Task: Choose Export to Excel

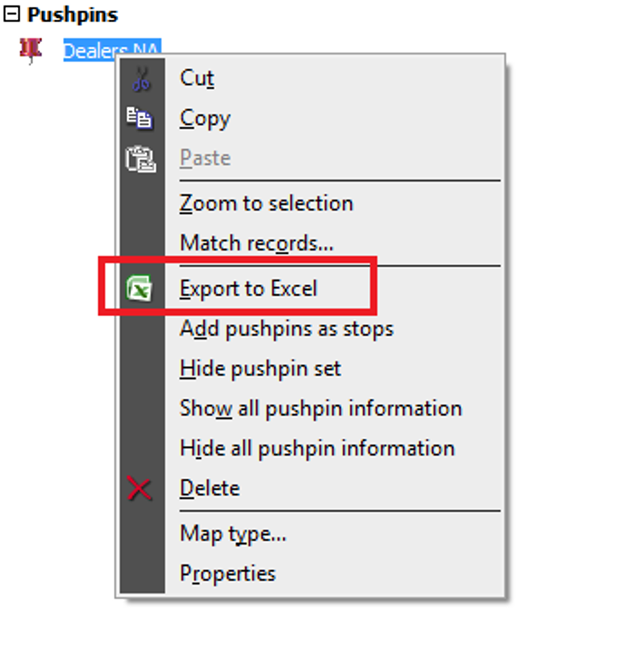Action: 248,289
